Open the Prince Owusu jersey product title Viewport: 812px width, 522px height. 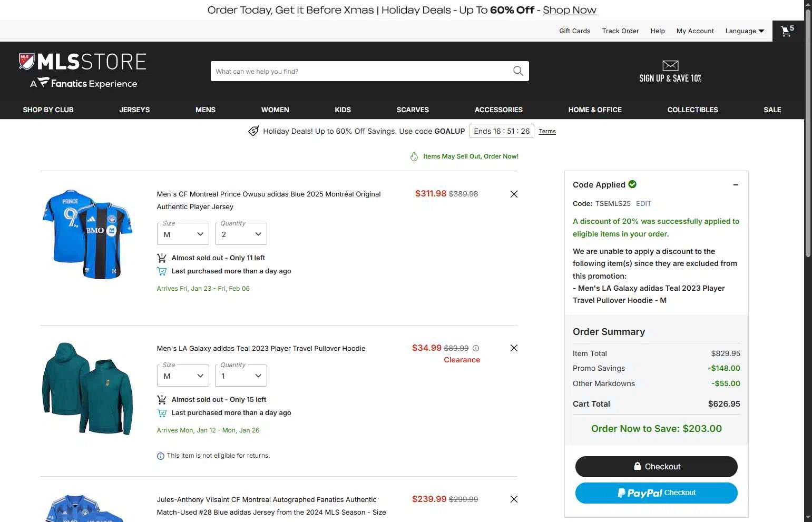point(269,201)
